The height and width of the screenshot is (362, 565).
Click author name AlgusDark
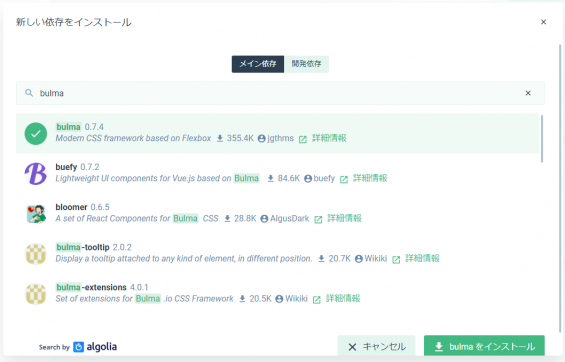click(x=290, y=218)
